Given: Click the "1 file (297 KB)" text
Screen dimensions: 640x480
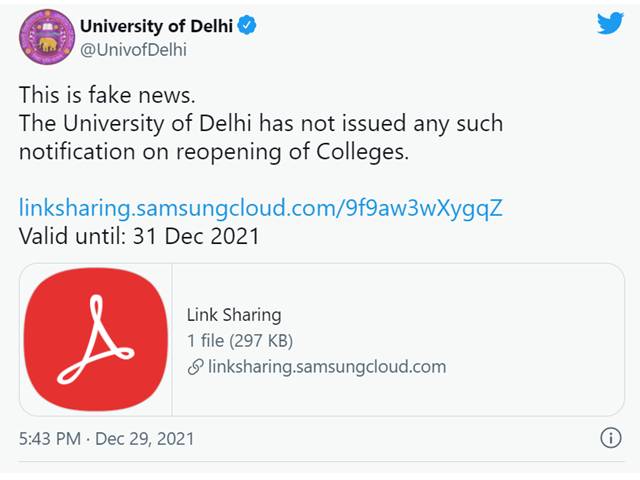Looking at the screenshot, I should click(x=240, y=341).
